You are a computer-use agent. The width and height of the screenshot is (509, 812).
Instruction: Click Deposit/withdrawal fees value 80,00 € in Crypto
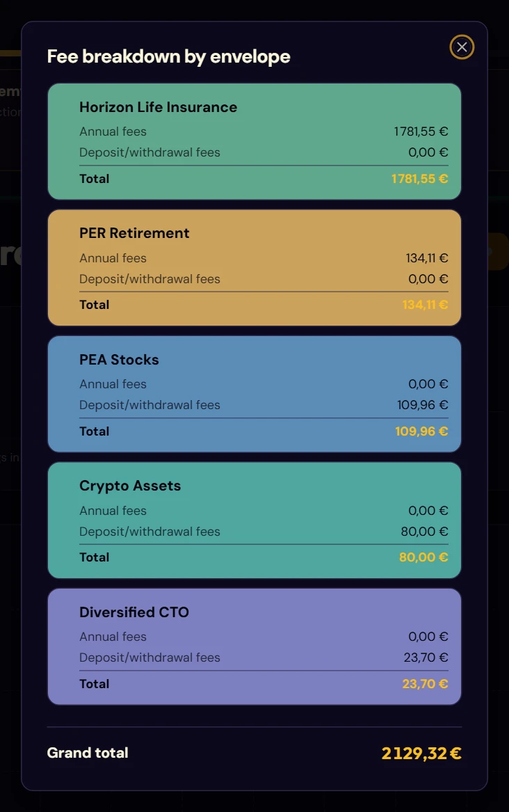tap(424, 532)
